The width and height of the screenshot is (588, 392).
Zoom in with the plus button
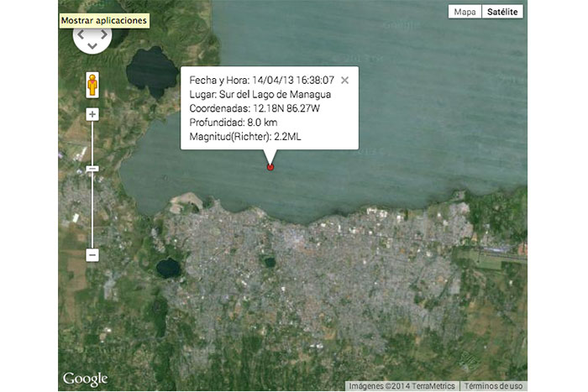point(92,114)
